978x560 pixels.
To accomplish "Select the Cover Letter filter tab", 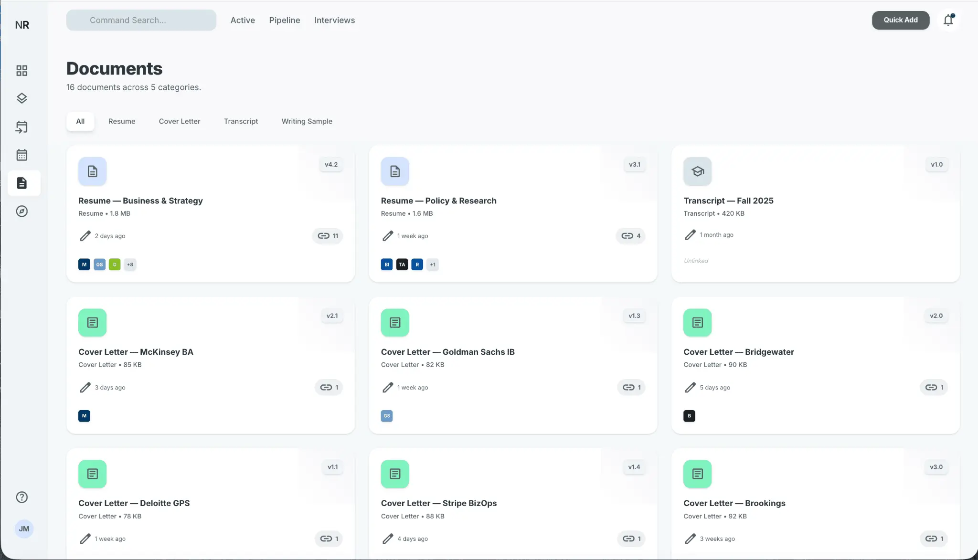I will click(180, 121).
